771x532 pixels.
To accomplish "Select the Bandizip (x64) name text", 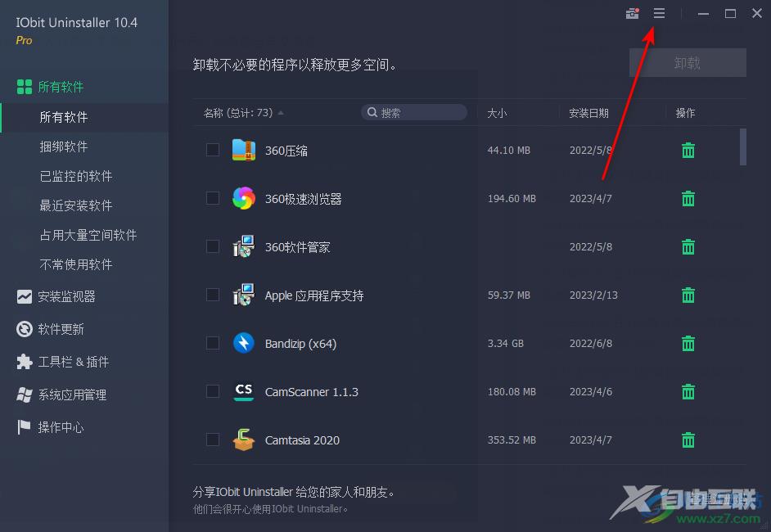I will tap(300, 343).
